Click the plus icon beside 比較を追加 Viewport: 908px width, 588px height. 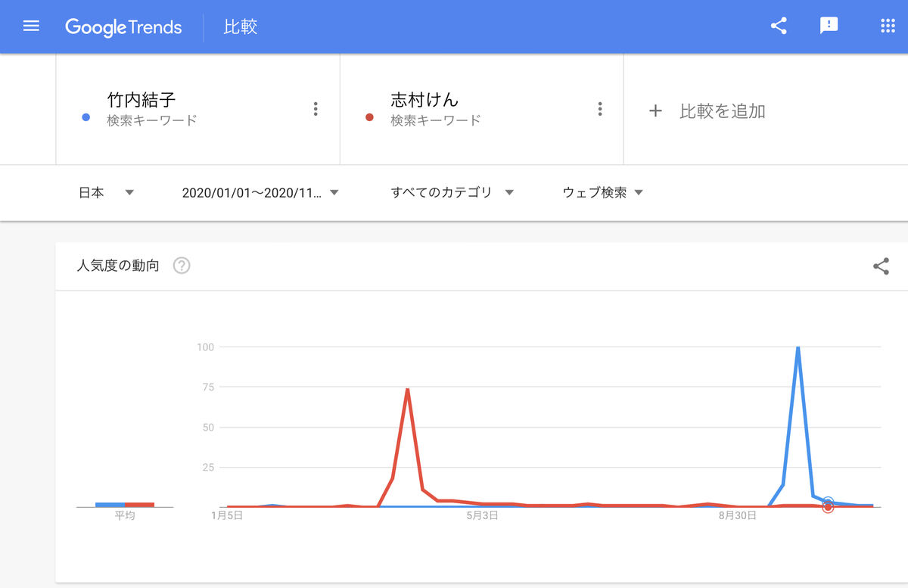(x=655, y=111)
